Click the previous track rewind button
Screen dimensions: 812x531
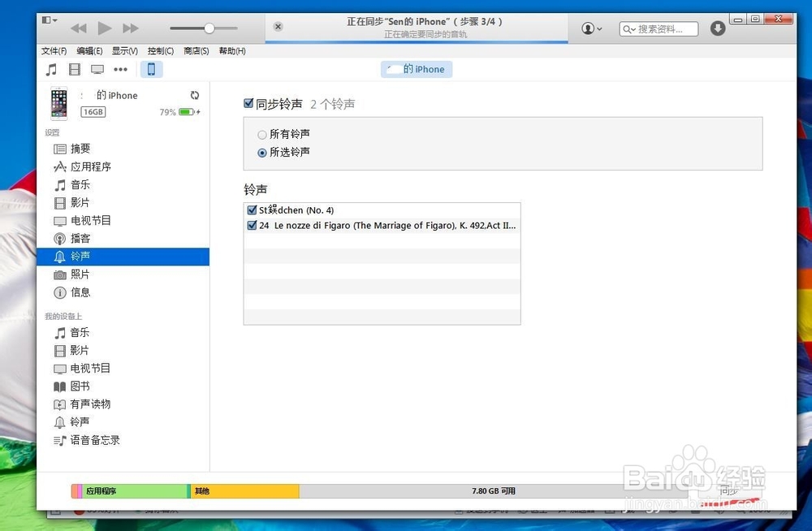point(79,28)
